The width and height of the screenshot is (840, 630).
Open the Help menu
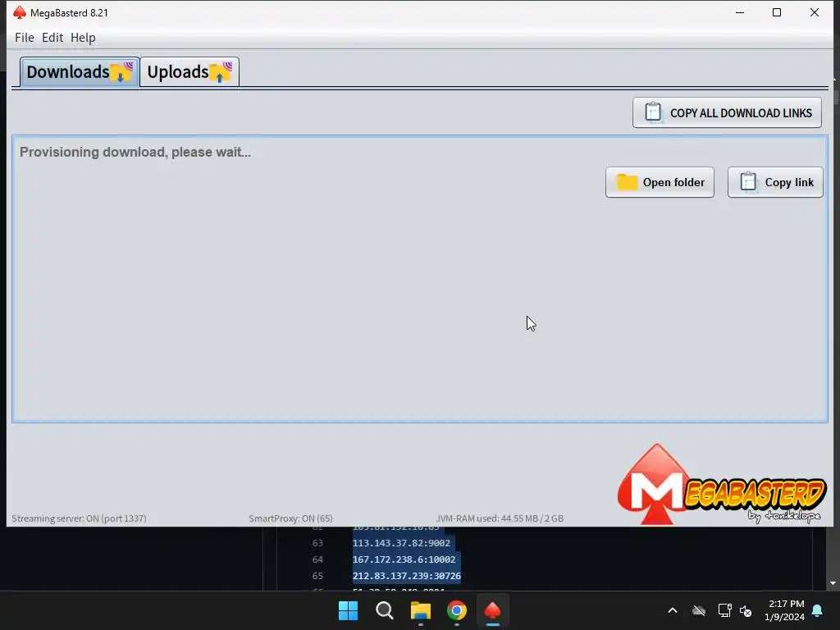83,38
